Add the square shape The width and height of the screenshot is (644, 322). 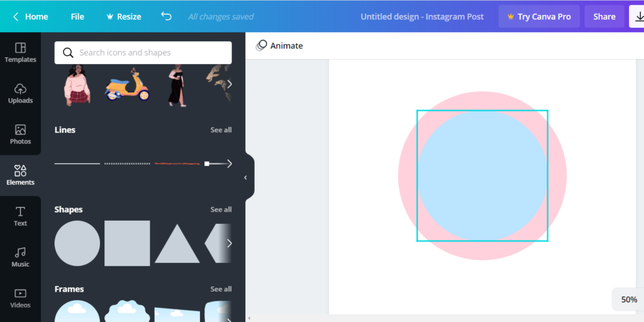[x=127, y=243]
